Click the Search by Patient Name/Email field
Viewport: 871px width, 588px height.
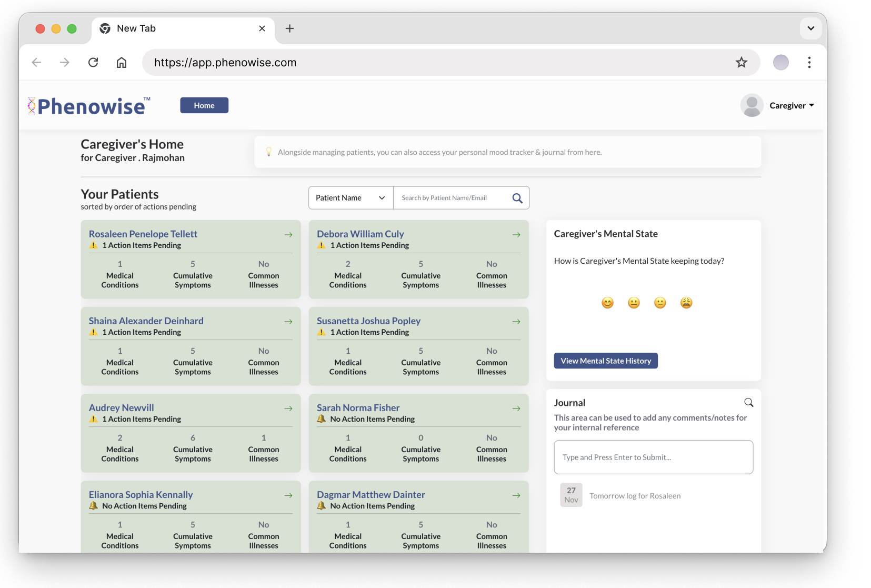click(x=450, y=198)
